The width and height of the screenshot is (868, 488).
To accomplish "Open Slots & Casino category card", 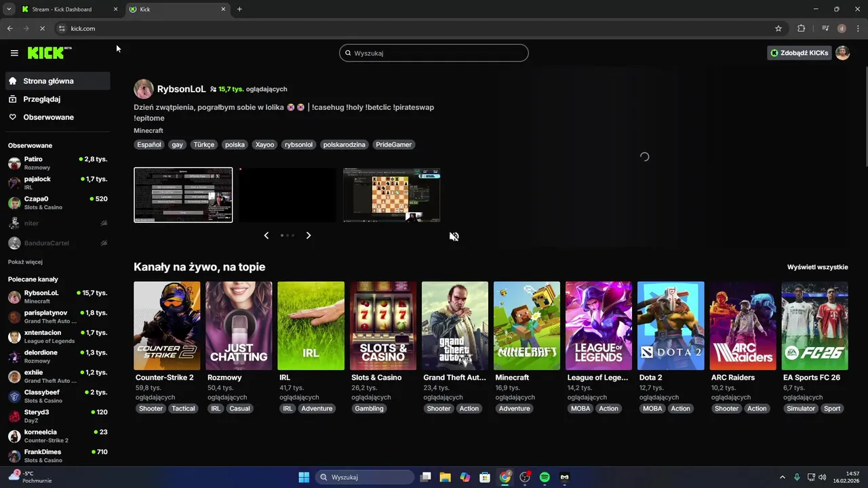I will (x=383, y=325).
